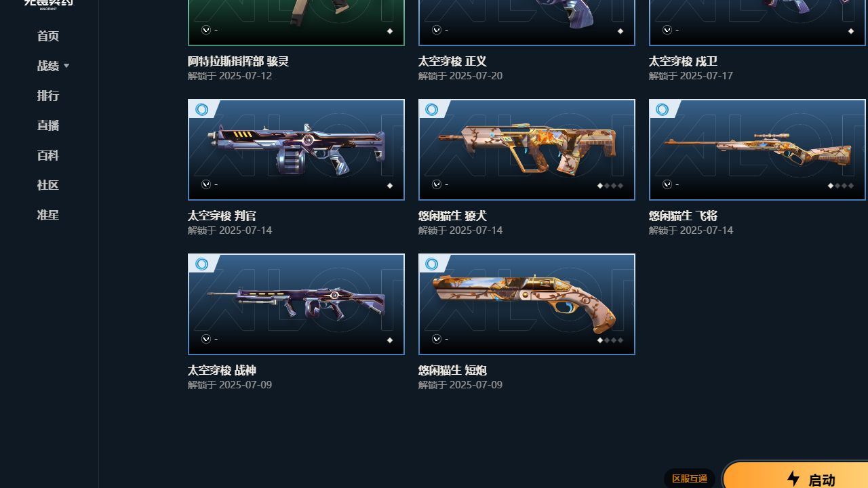Image resolution: width=868 pixels, height=488 pixels.
Task: Click the VP currency icon on 太空穿梭 判官
Action: (206, 184)
